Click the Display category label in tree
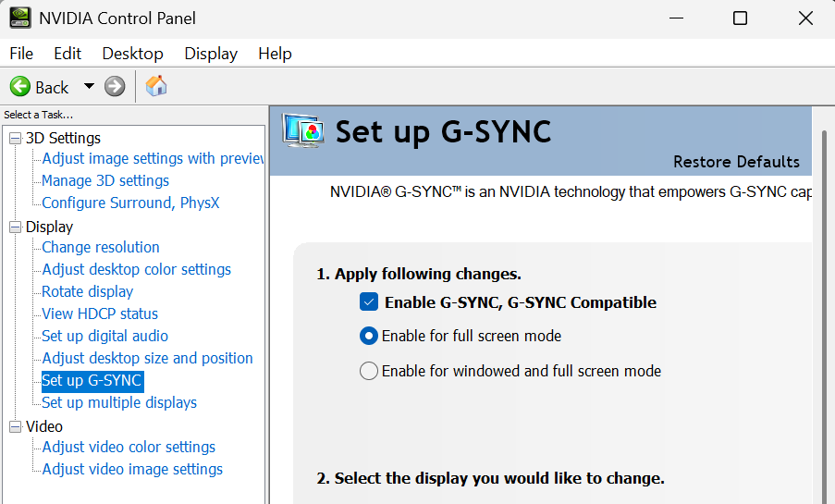This screenshot has height=504, width=835. coord(49,227)
